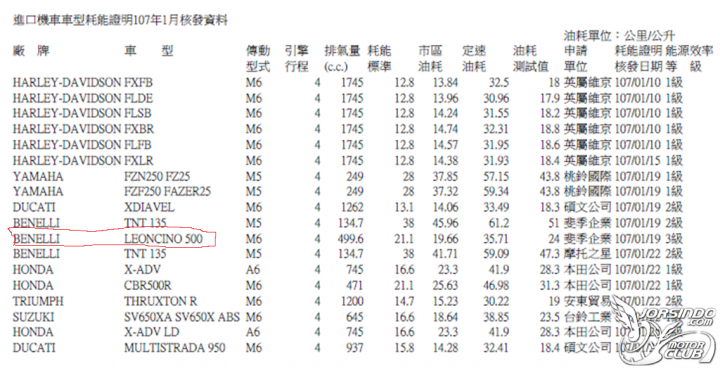The height and width of the screenshot is (368, 720).
Task: Click the displacement value 1200
Action: click(x=352, y=301)
